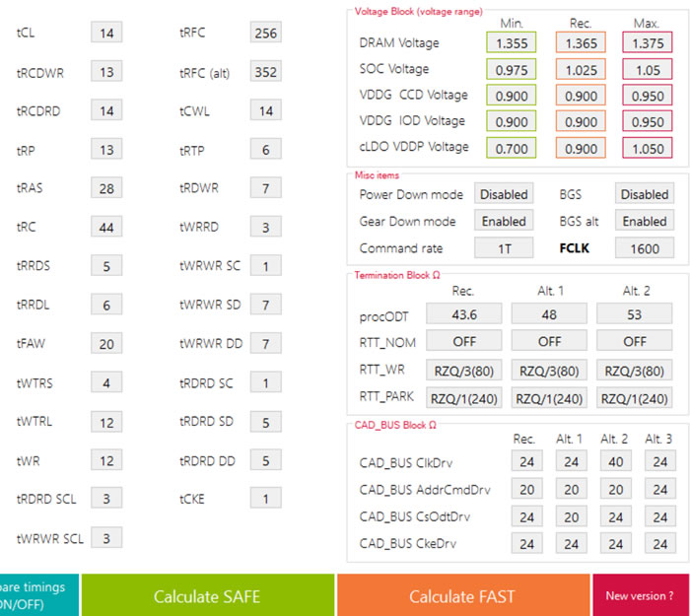Viewport: 690px width, 616px height.
Task: Select the FCLK value 1600
Action: pyautogui.click(x=645, y=248)
